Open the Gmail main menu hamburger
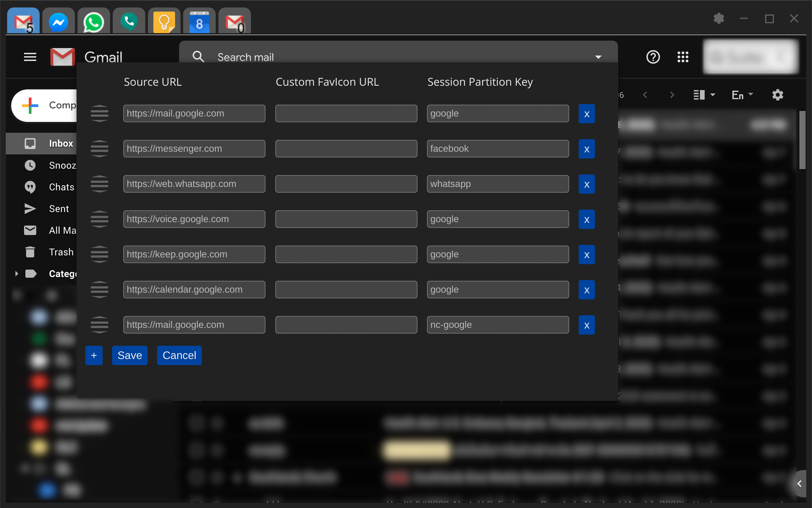This screenshot has height=508, width=812. tap(30, 57)
